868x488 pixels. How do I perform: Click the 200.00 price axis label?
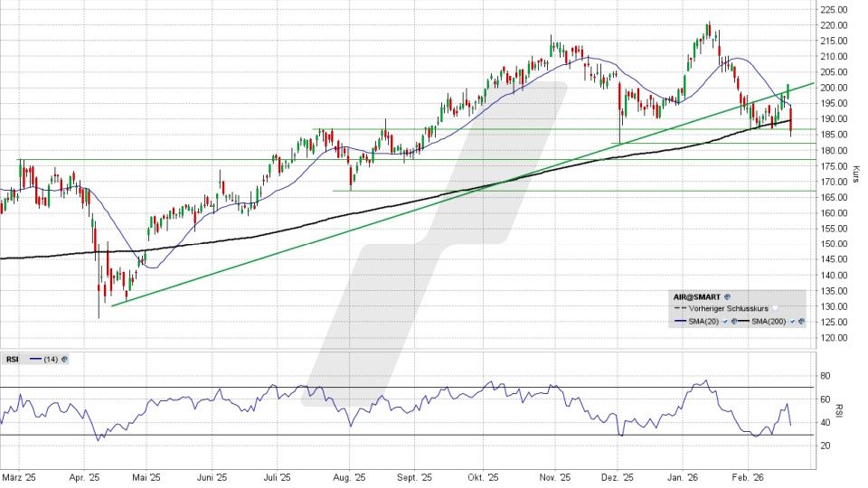[835, 88]
